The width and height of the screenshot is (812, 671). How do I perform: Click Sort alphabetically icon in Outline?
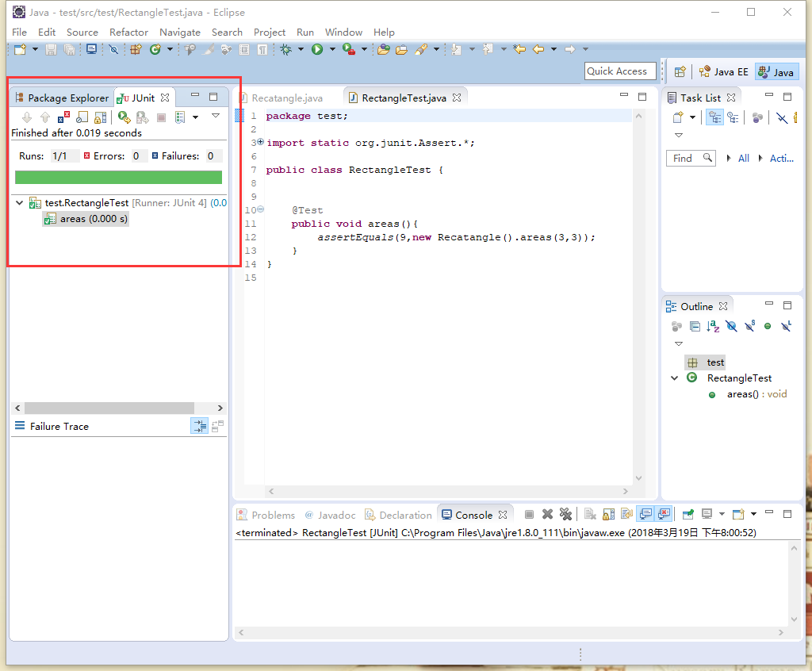pos(713,326)
